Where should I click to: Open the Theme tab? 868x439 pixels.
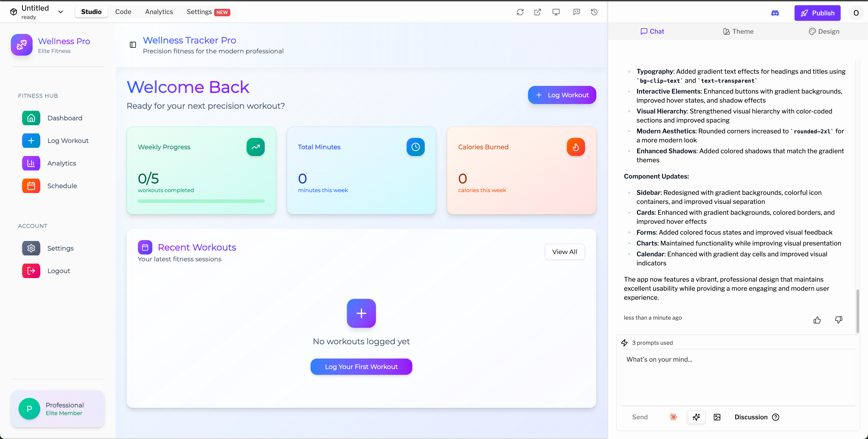738,31
